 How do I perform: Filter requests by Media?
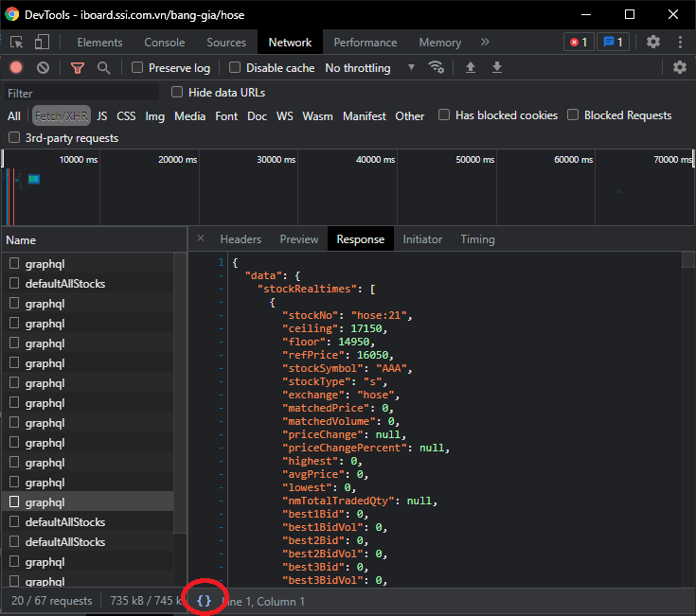(x=189, y=116)
